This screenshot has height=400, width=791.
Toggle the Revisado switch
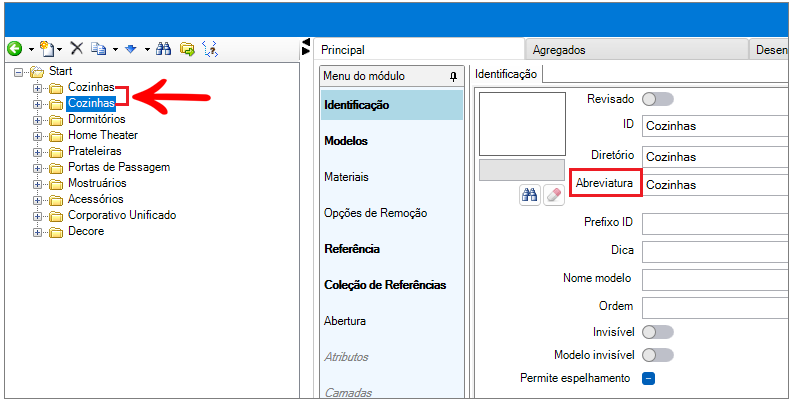click(x=658, y=99)
